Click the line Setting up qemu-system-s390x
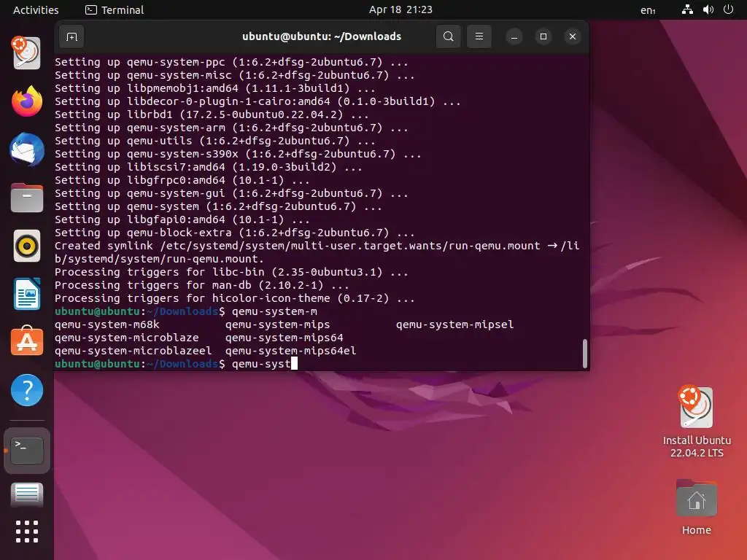 pyautogui.click(x=238, y=155)
